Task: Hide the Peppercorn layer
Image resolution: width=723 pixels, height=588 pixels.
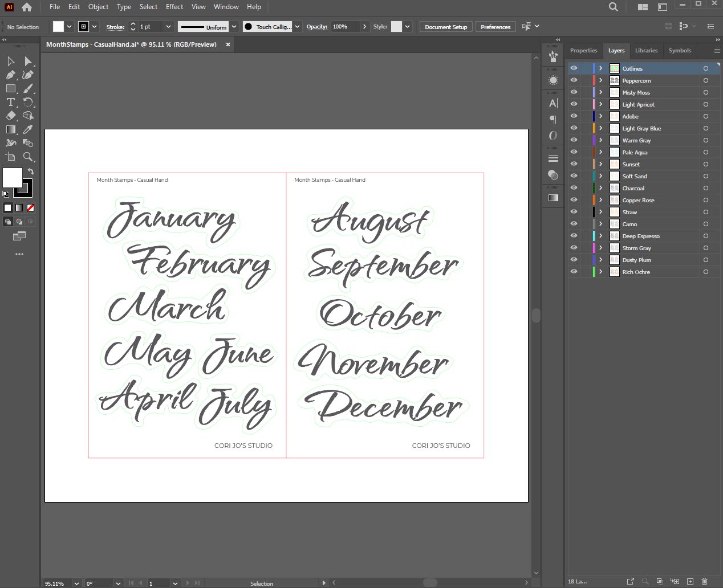Action: pyautogui.click(x=574, y=80)
